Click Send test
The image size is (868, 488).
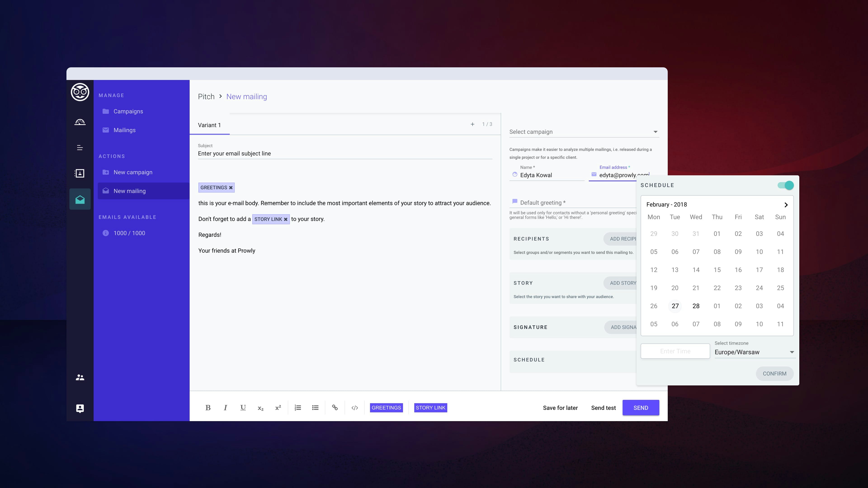[603, 408]
